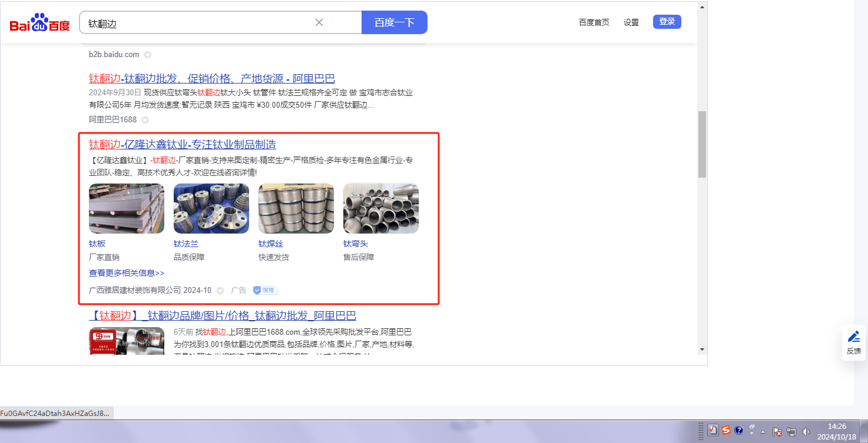The image size is (868, 443).
Task: Click the 钛法兰 product link
Action: tap(186, 244)
